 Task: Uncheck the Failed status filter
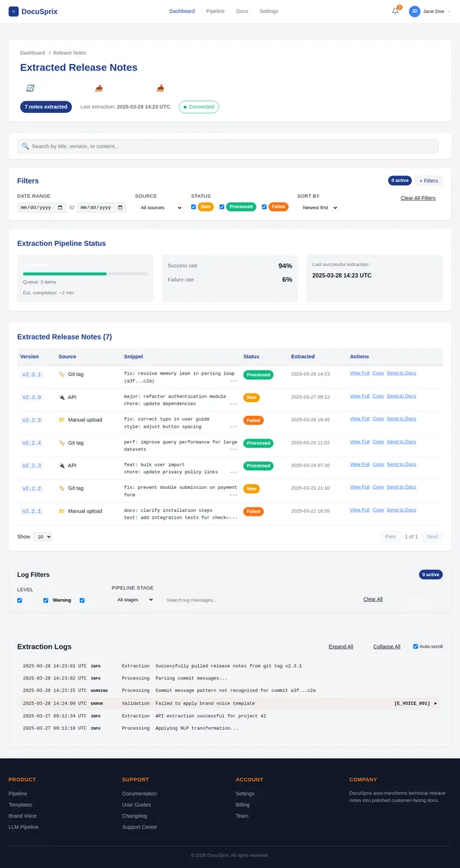[264, 206]
